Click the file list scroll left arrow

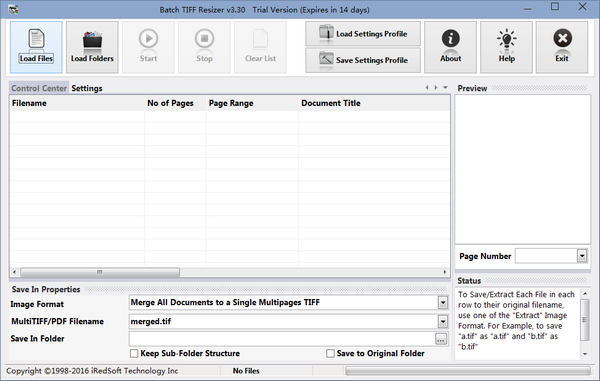(x=15, y=272)
